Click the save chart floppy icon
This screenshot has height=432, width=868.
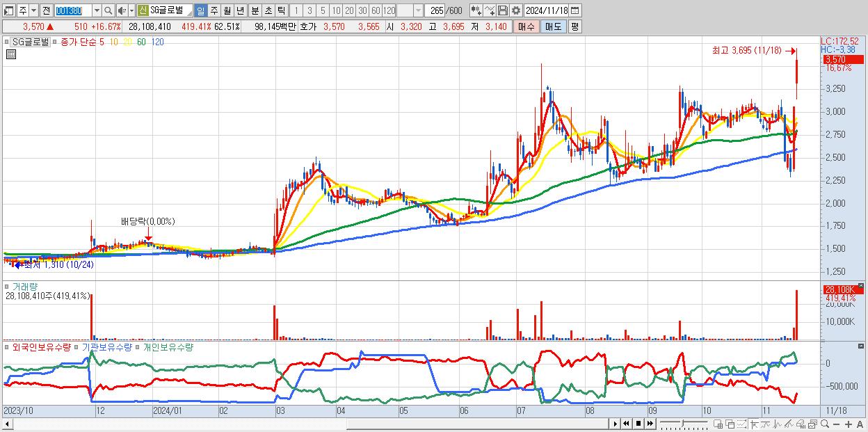pos(503,10)
